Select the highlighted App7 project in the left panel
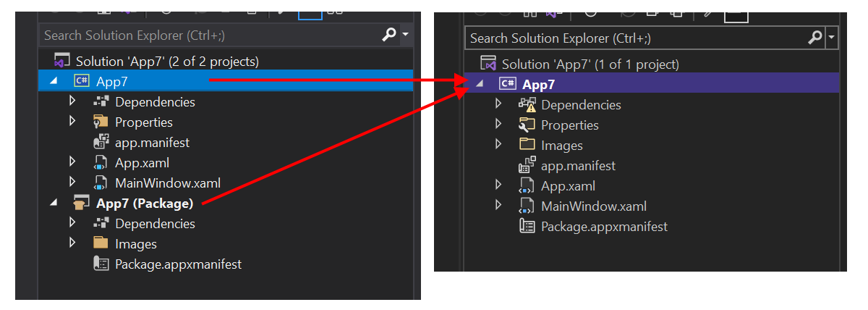The height and width of the screenshot is (310, 868). click(226, 81)
